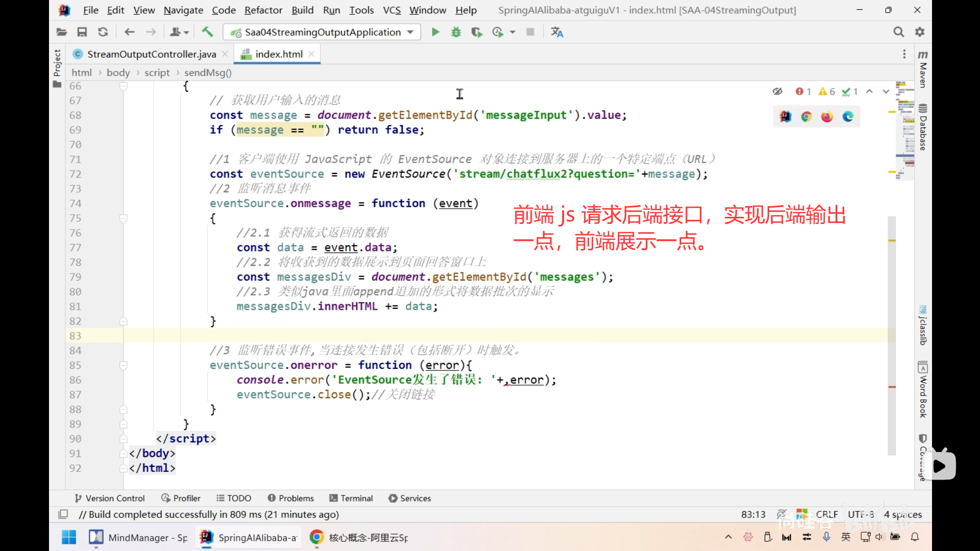Navigate the error stripe marker near line 87

pyautogui.click(x=892, y=387)
